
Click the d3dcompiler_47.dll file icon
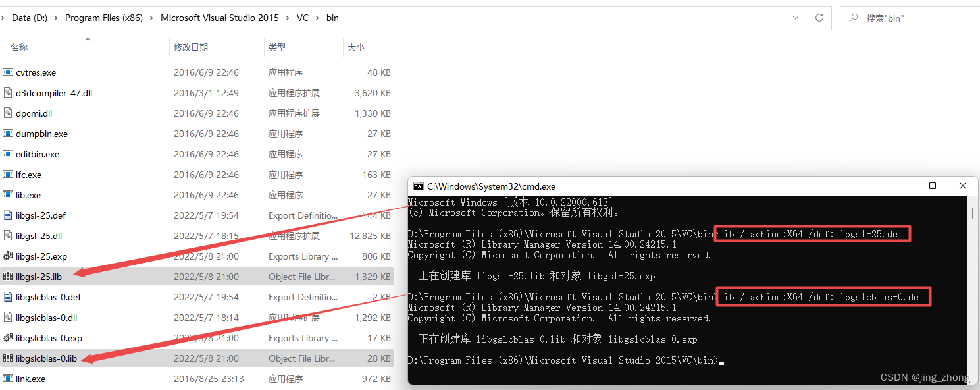tap(8, 93)
